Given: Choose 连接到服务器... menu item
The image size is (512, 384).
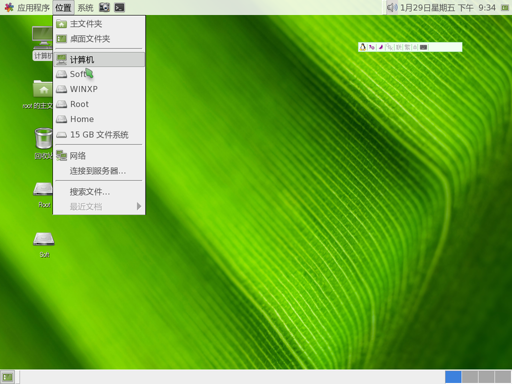Looking at the screenshot, I should pyautogui.click(x=99, y=171).
